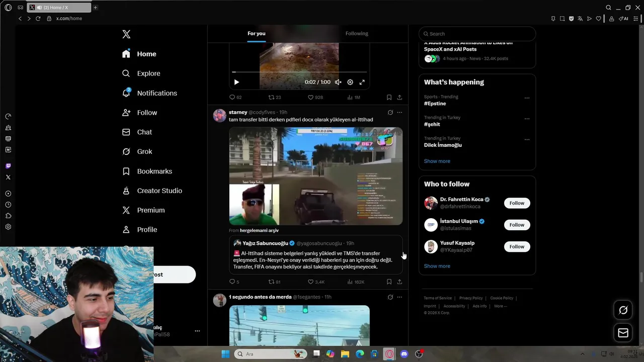Open more options for #Epstine trend

527,98
